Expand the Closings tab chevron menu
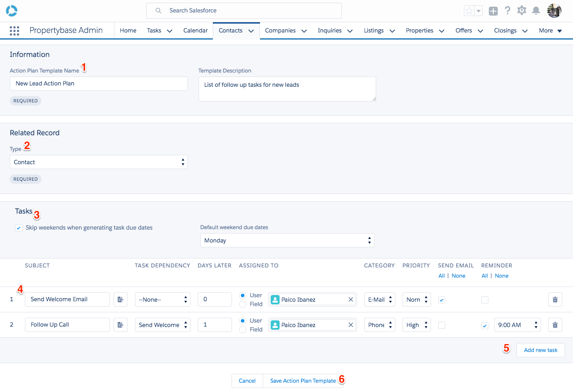 pos(525,31)
